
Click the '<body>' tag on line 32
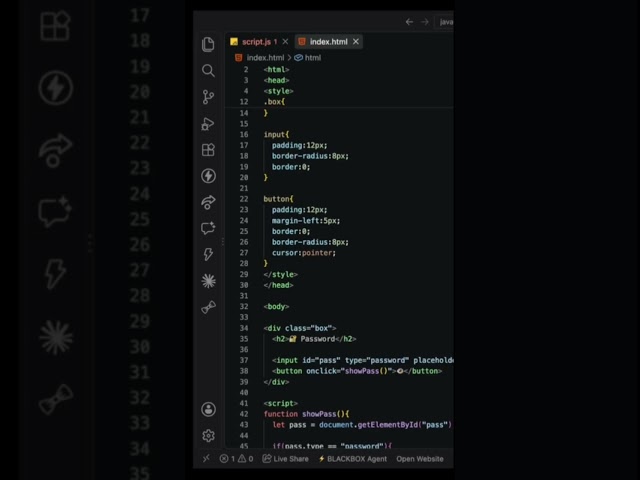tap(276, 307)
